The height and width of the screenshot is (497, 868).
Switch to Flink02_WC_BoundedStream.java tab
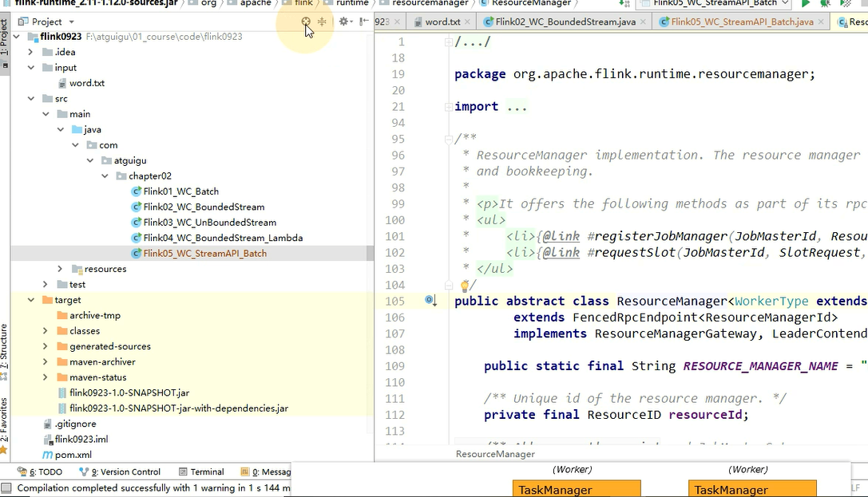click(x=565, y=22)
